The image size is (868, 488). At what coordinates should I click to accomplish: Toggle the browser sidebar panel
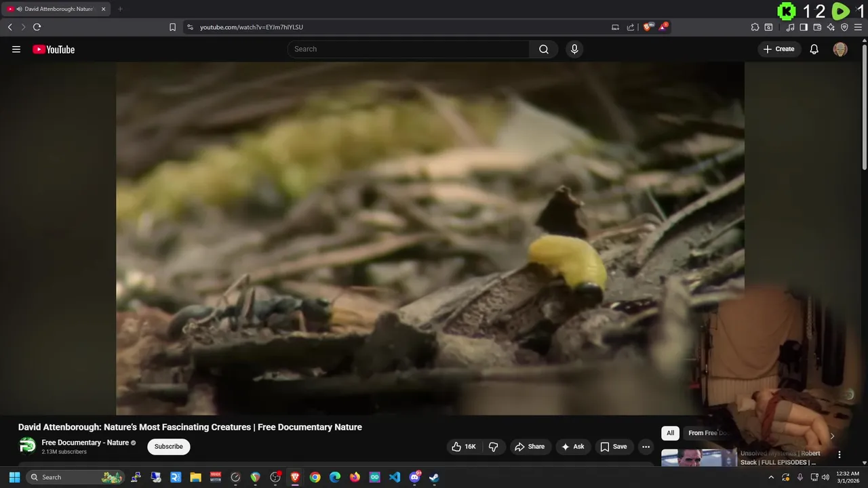tap(804, 27)
